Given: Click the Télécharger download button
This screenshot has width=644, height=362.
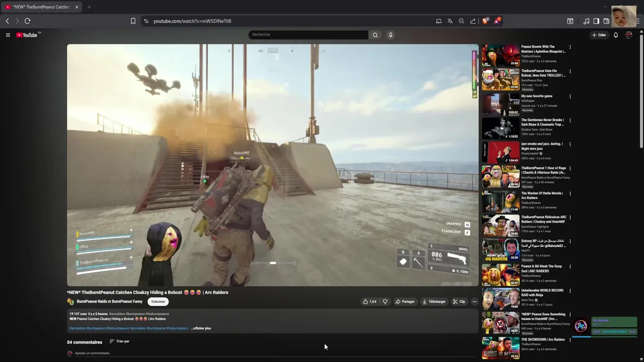Looking at the screenshot, I should [434, 302].
